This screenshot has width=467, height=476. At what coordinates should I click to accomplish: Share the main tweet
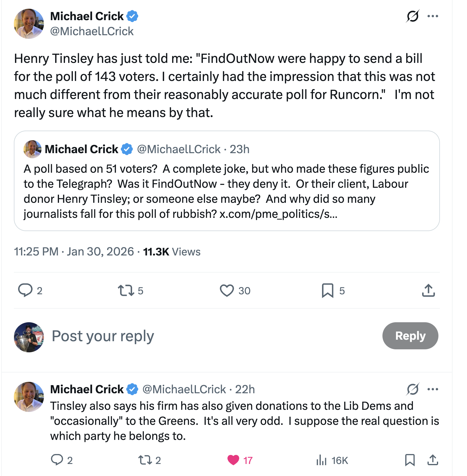point(428,290)
